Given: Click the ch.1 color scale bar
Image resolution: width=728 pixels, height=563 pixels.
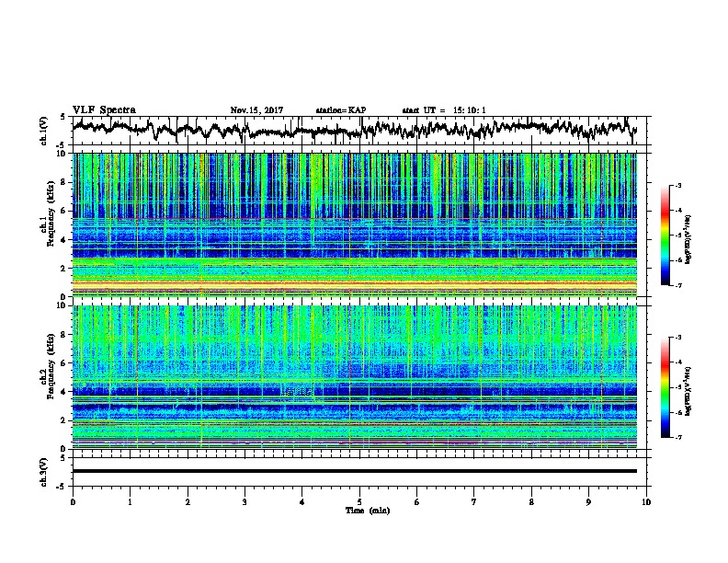Looking at the screenshot, I should tap(665, 236).
